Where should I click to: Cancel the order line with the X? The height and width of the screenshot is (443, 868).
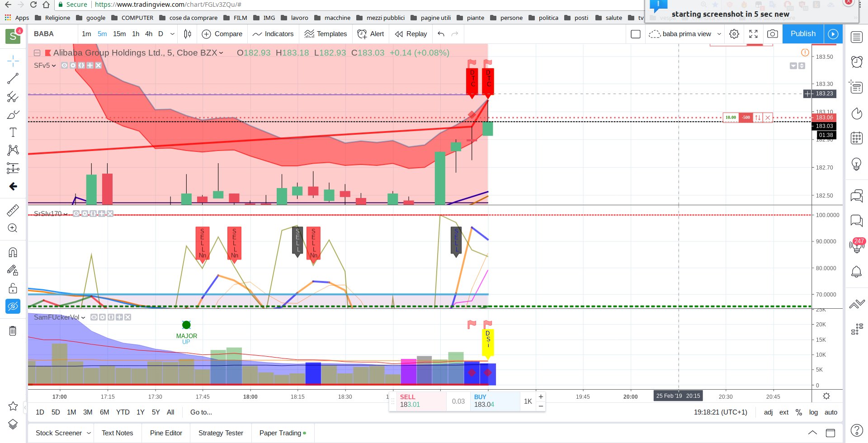[768, 118]
